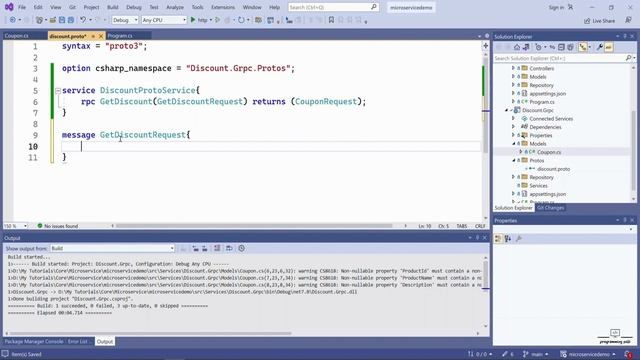Click the notifications bell in status bar

click(629, 354)
